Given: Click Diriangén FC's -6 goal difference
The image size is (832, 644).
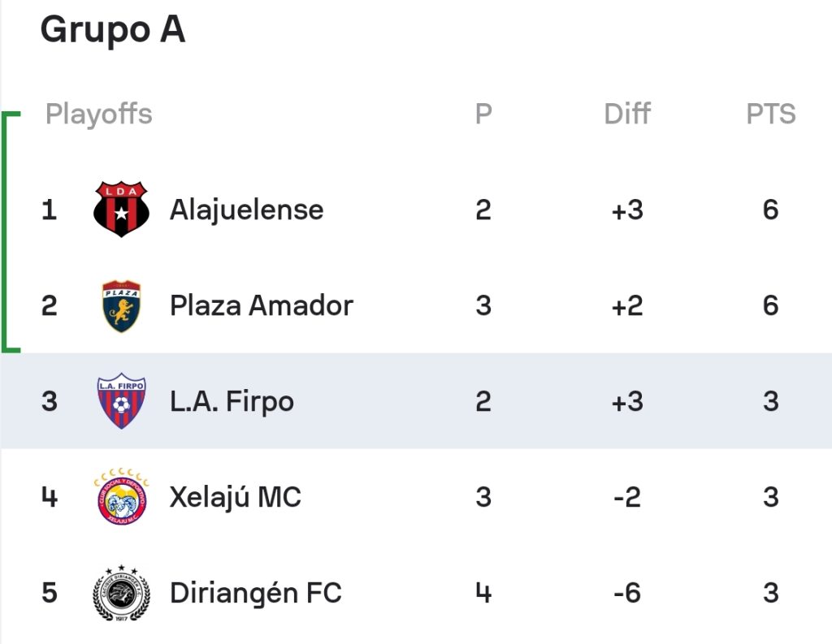Looking at the screenshot, I should pyautogui.click(x=627, y=593).
